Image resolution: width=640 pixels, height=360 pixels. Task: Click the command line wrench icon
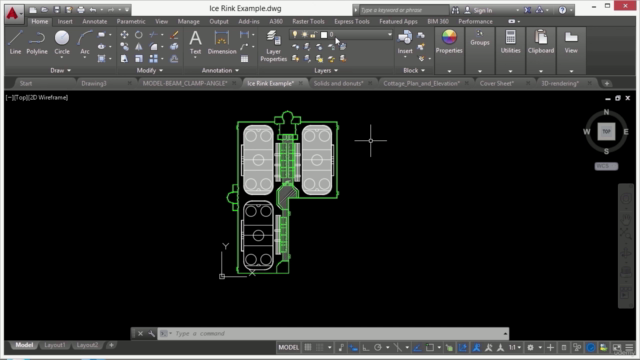coord(151,333)
